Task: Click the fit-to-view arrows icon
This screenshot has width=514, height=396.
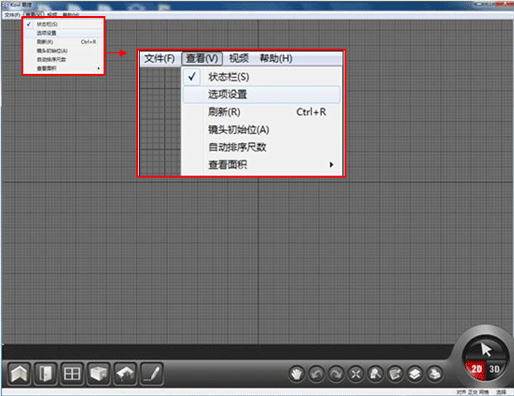Action: (x=356, y=374)
